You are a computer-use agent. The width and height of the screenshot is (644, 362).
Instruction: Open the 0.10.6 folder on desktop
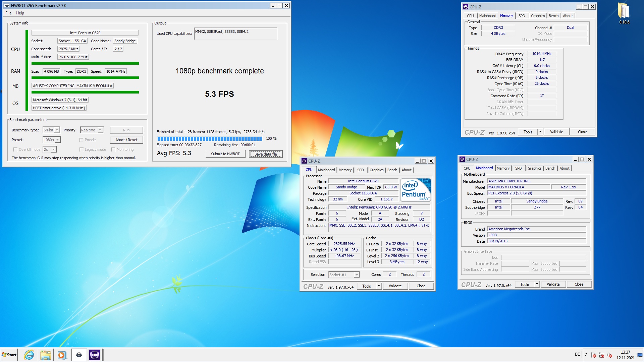click(624, 13)
